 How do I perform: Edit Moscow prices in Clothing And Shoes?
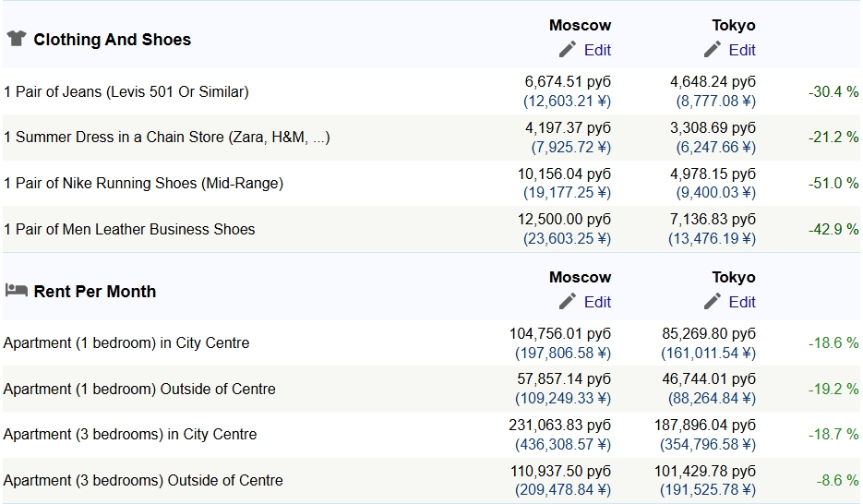tap(597, 50)
